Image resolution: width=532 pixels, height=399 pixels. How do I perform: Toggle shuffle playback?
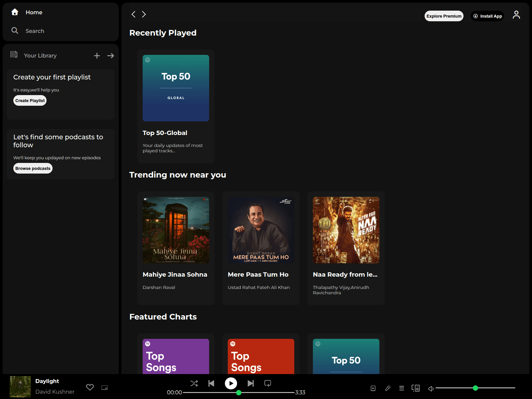(x=194, y=383)
